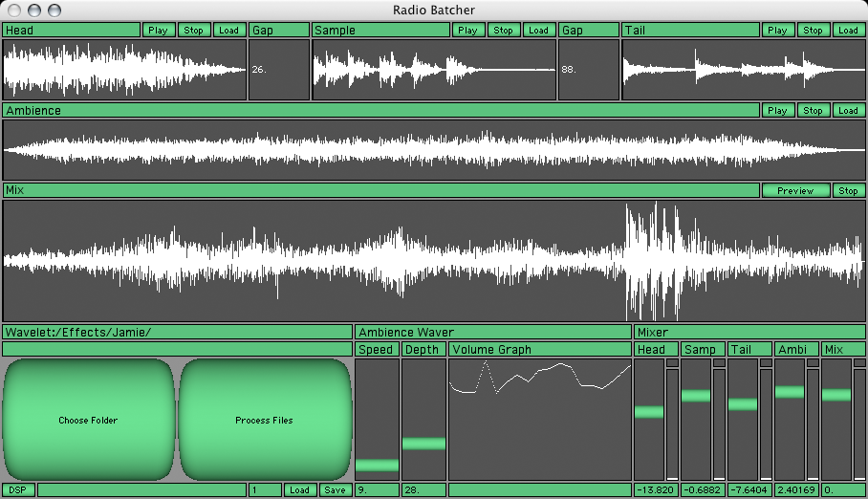Load a preset from the bottom bar
868x499 pixels.
coord(300,489)
